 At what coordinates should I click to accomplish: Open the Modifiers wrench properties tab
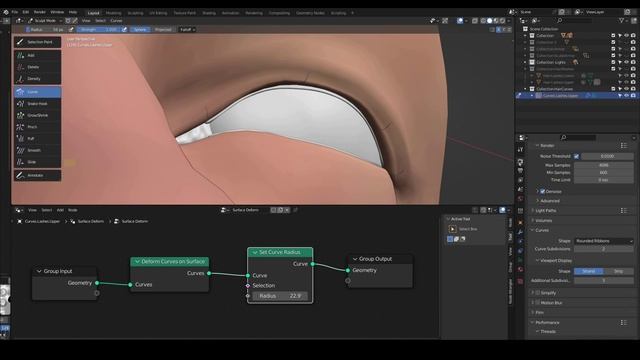520,232
